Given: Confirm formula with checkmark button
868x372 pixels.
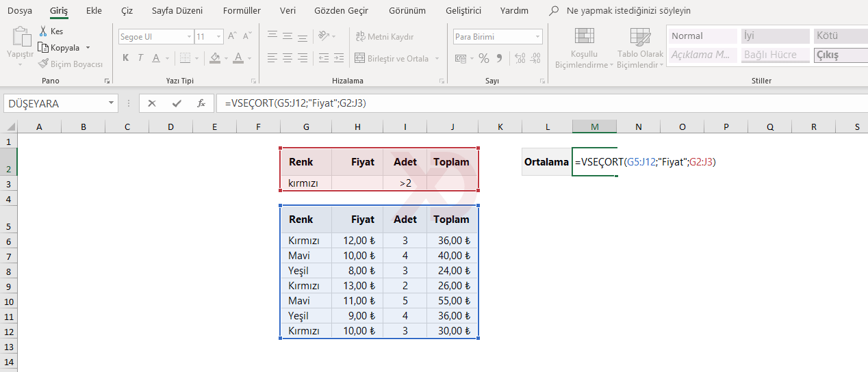Looking at the screenshot, I should [x=177, y=103].
